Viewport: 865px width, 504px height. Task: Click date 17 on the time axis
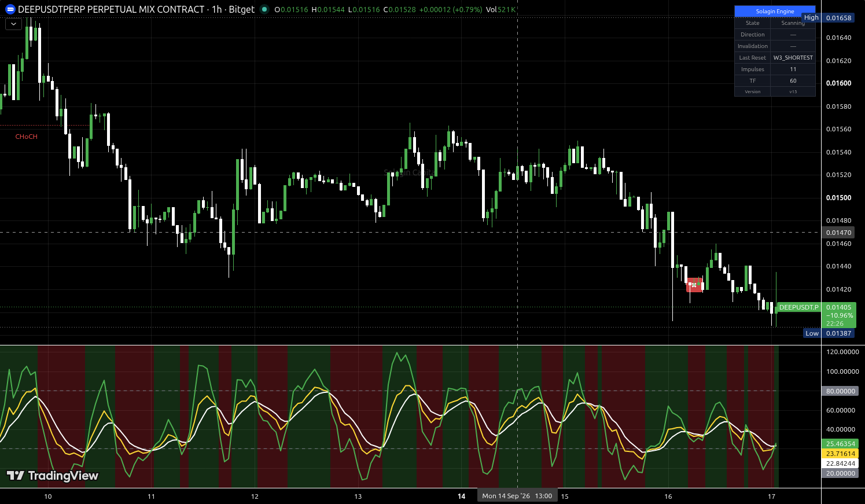coord(771,496)
